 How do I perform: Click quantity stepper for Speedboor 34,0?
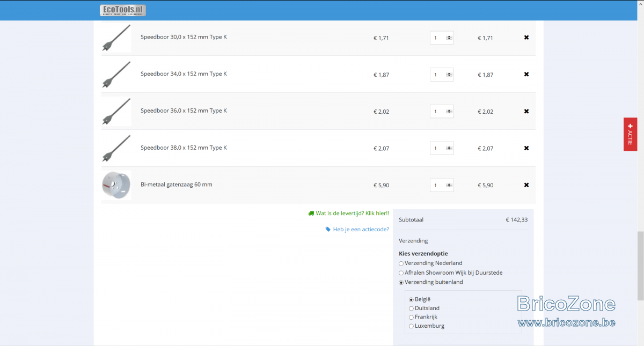[x=449, y=75]
